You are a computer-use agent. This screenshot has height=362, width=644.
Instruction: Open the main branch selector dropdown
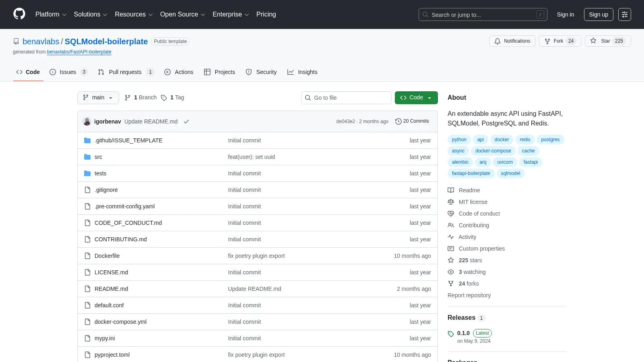[x=98, y=98]
